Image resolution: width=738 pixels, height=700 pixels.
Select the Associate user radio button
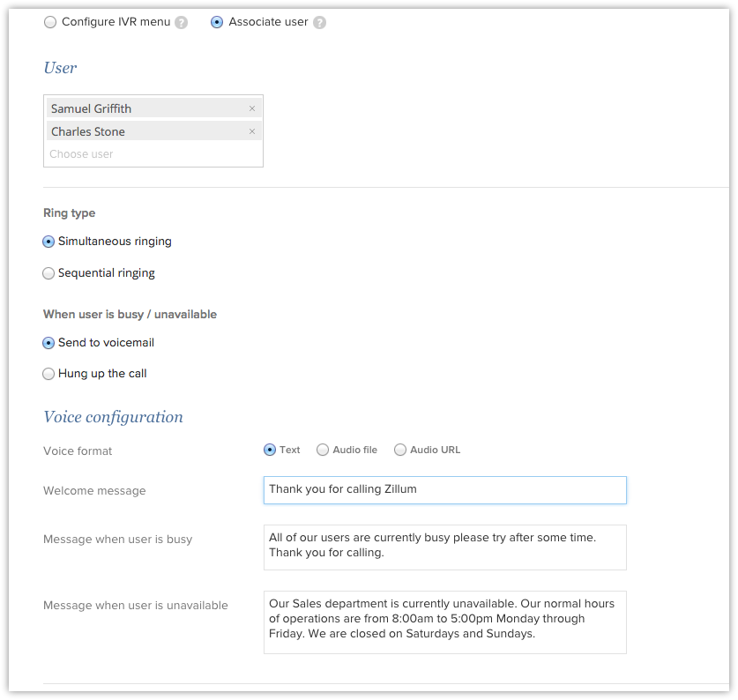click(x=217, y=22)
